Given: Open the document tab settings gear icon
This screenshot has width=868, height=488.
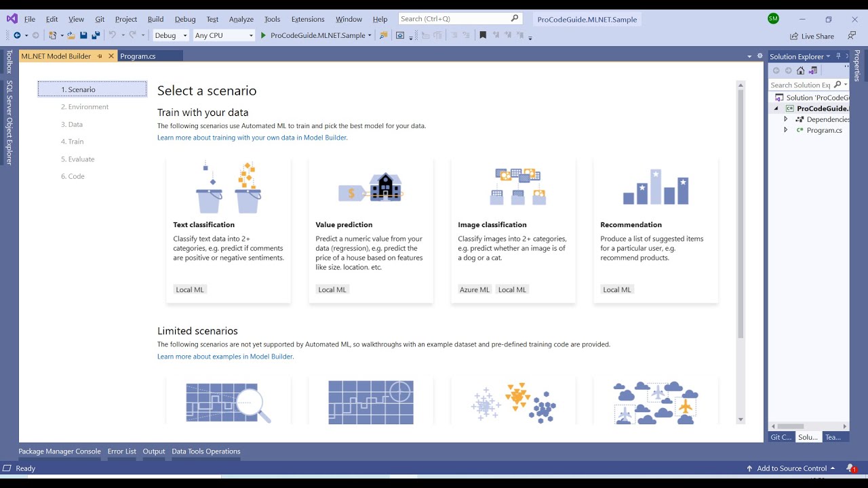Looking at the screenshot, I should [x=759, y=56].
